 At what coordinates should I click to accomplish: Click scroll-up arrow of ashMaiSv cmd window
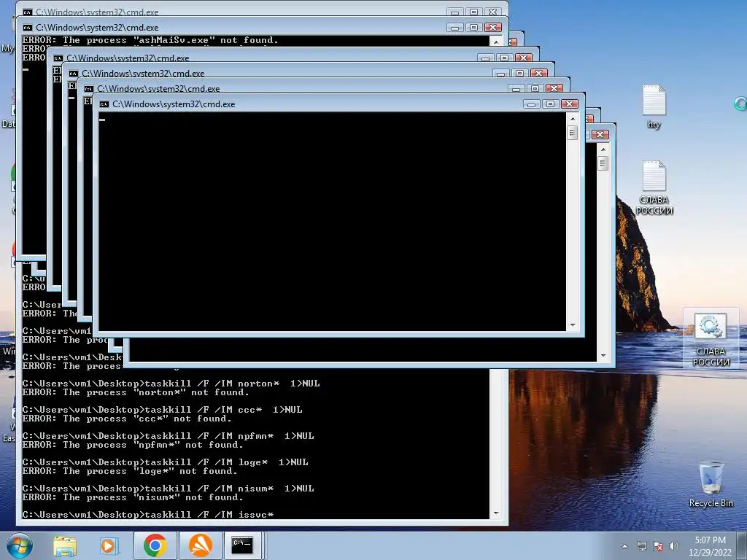[496, 42]
